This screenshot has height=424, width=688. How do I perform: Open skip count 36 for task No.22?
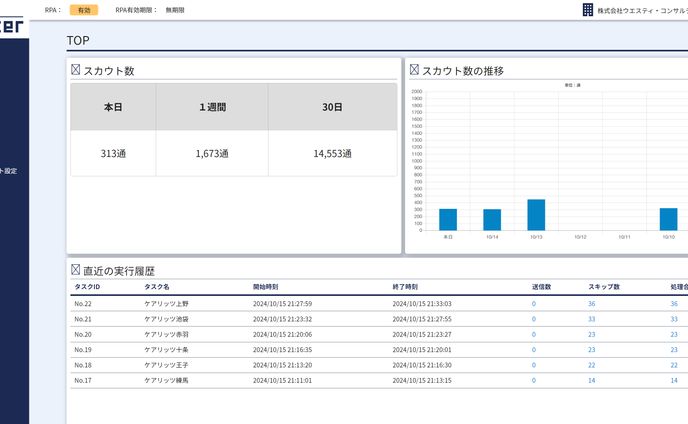pos(591,303)
